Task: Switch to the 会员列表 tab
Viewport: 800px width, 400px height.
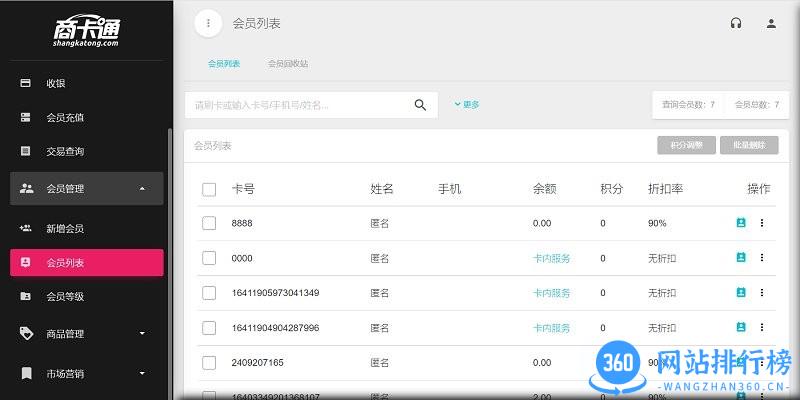Action: coord(224,64)
